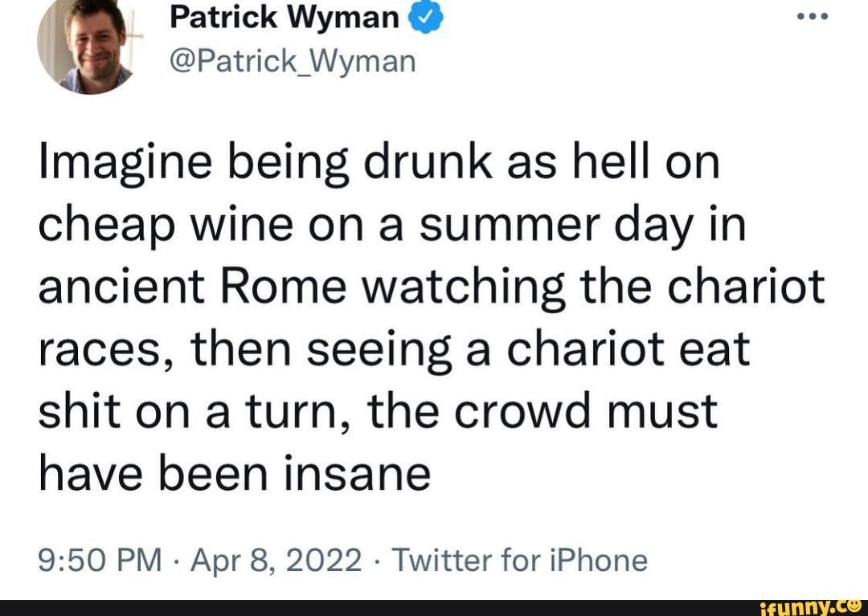This screenshot has height=616, width=868.
Task: Click the Patrick Wyman display name
Action: click(285, 16)
